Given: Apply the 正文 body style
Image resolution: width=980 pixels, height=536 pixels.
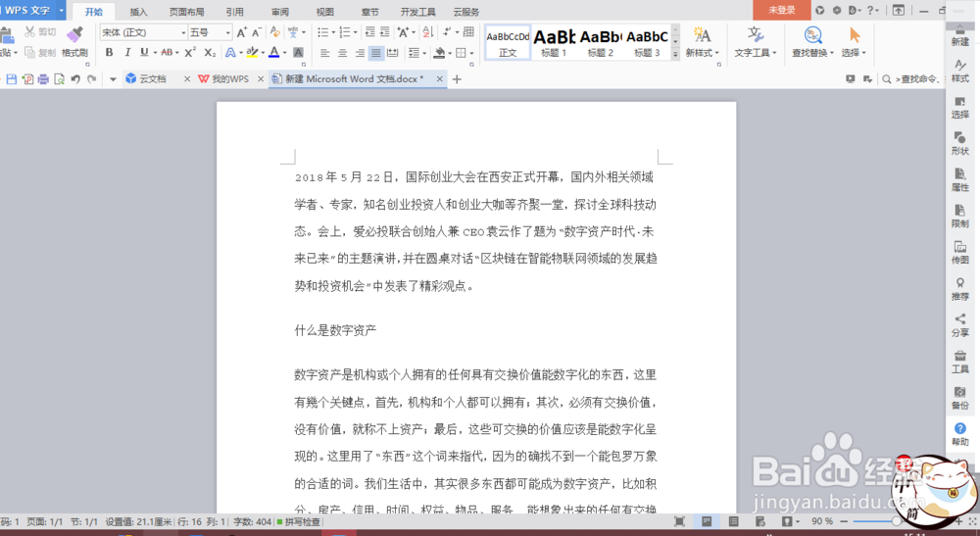Looking at the screenshot, I should (x=508, y=42).
